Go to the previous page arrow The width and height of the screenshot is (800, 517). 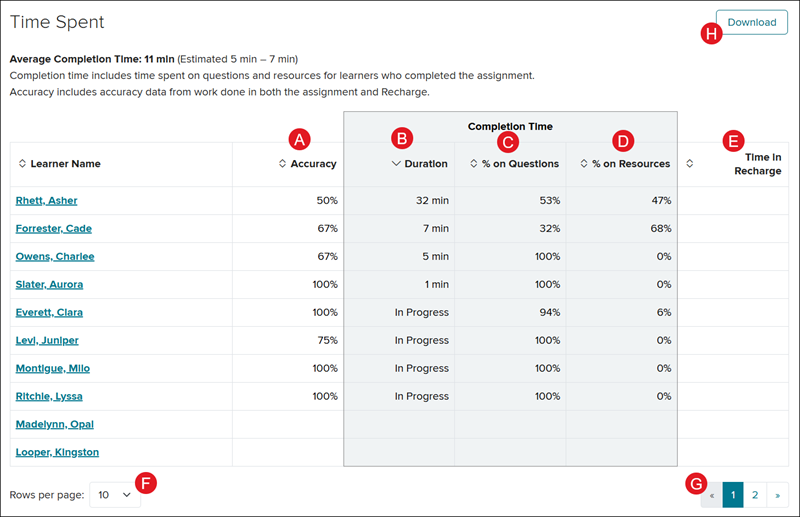click(711, 494)
